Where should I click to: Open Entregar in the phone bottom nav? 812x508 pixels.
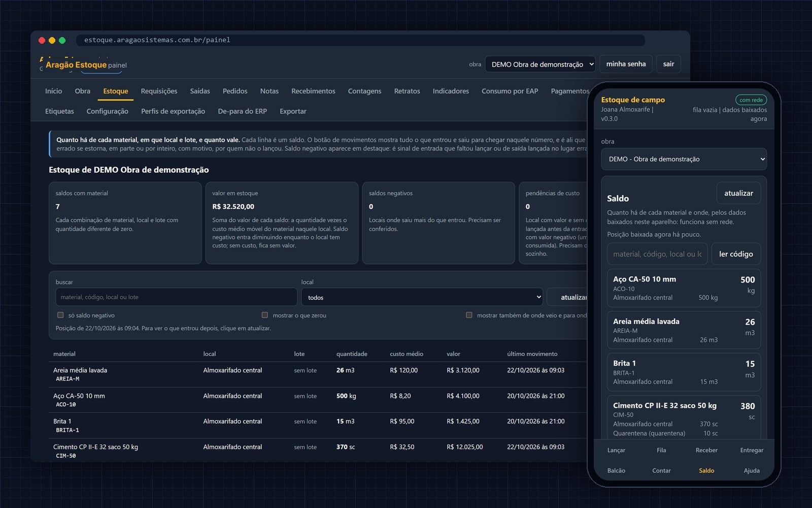(752, 450)
